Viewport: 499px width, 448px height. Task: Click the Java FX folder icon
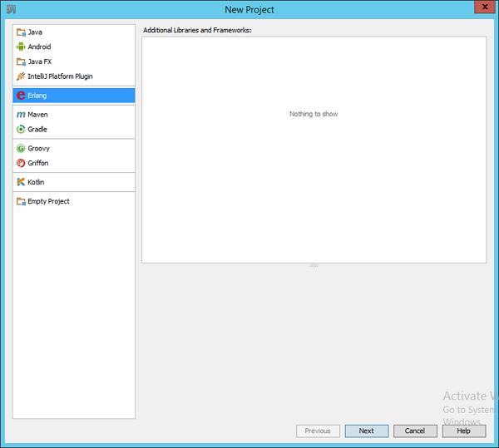click(x=21, y=62)
